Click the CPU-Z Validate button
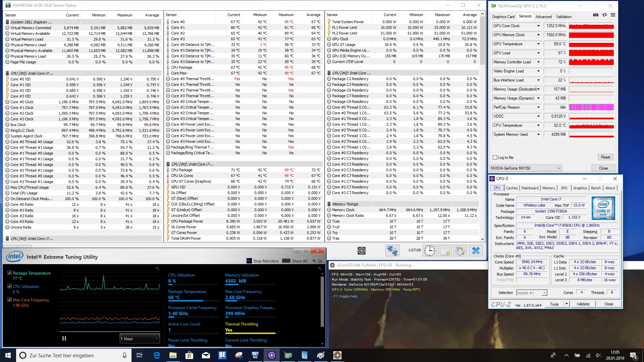 click(x=583, y=304)
